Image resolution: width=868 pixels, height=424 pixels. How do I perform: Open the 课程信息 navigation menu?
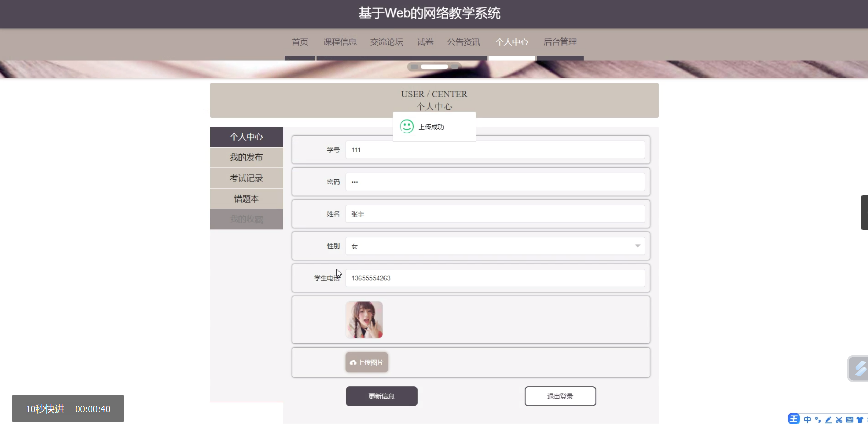340,42
